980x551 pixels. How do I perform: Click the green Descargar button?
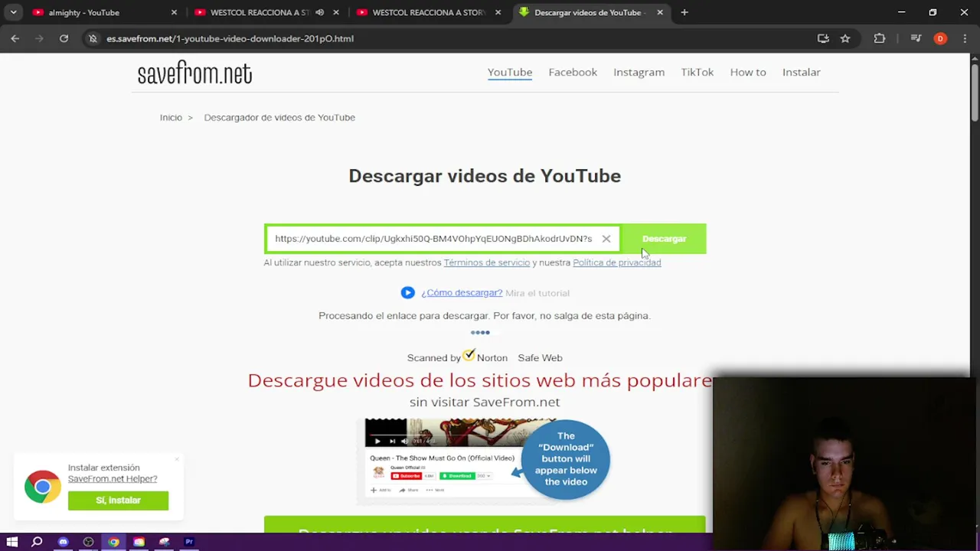coord(664,239)
